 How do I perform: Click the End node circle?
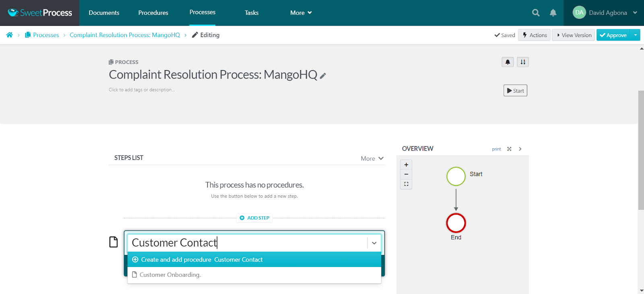456,223
